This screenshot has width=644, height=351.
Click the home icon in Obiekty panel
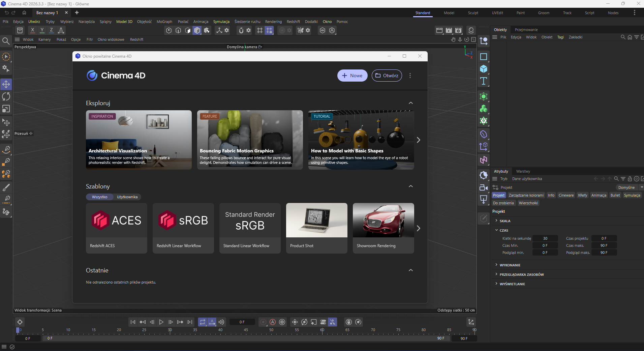pyautogui.click(x=630, y=37)
